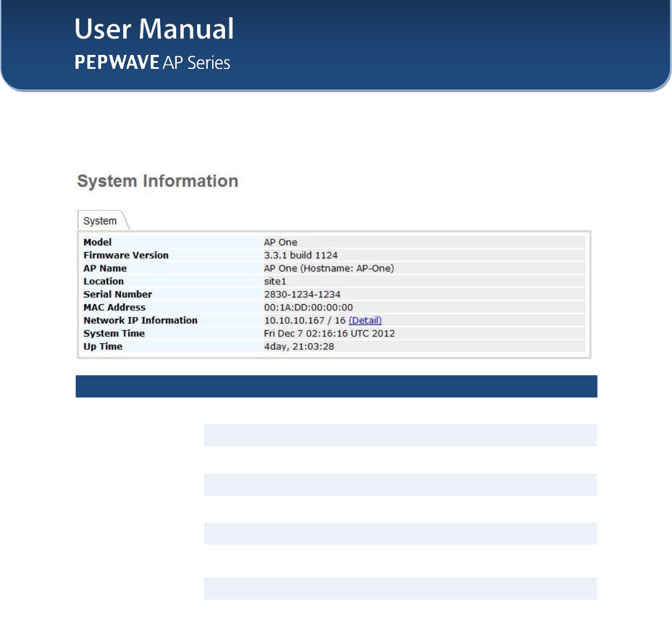Click the '2830-1234-1234' serial value
Screen dimensions: 672x624
[302, 294]
